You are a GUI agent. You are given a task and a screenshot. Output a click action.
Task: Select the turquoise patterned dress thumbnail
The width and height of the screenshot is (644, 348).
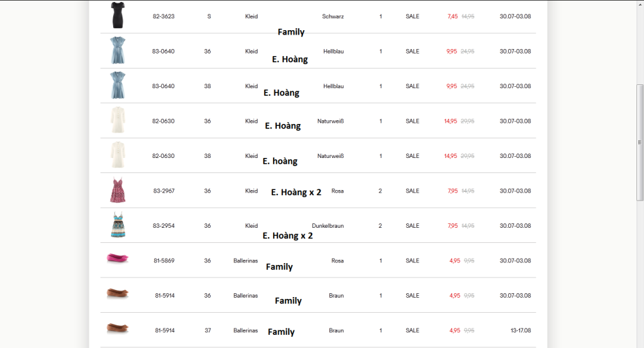[x=117, y=225]
